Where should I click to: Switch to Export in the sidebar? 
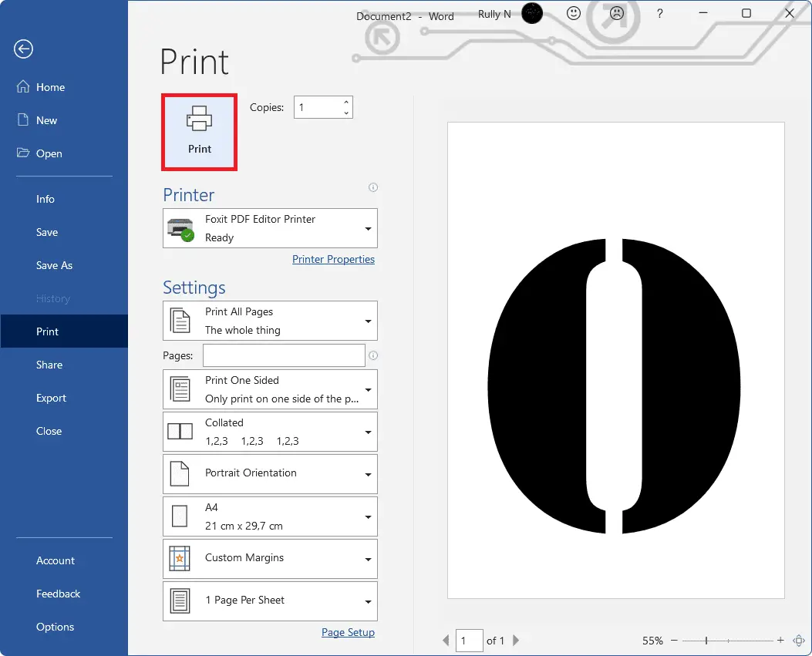pos(51,398)
